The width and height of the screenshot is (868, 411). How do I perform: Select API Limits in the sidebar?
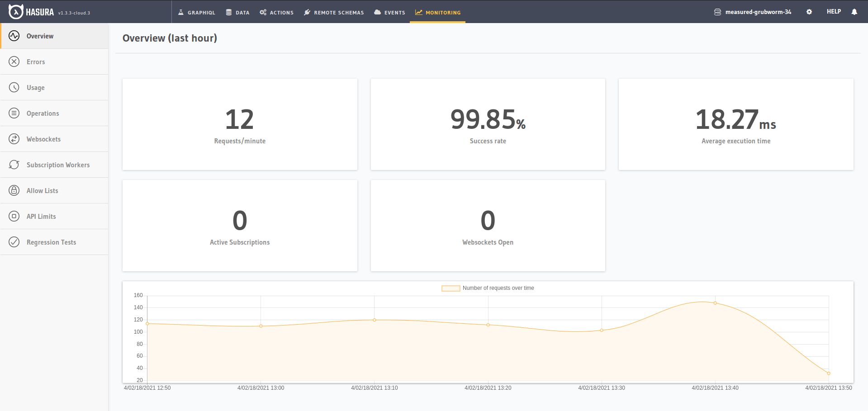click(41, 217)
